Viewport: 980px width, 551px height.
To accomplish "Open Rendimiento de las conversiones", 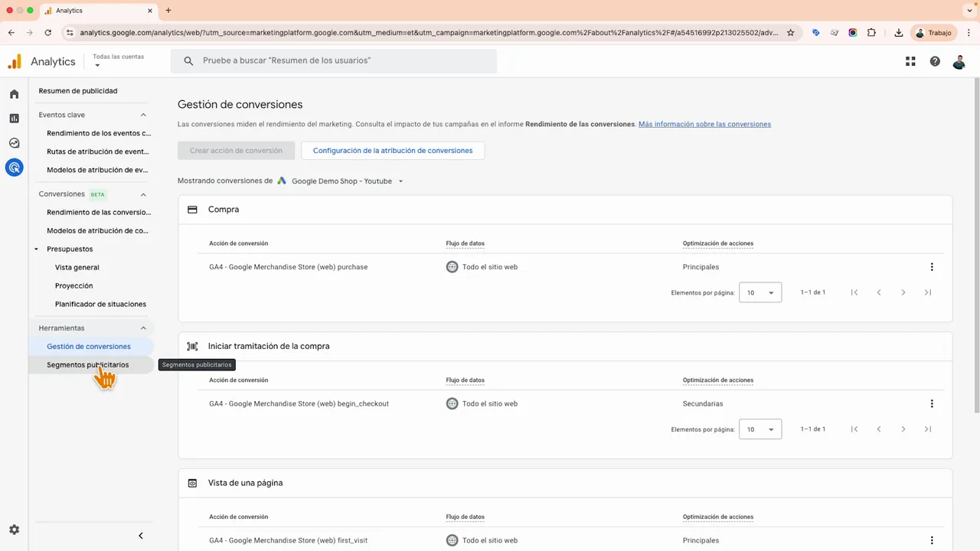I will (x=99, y=212).
